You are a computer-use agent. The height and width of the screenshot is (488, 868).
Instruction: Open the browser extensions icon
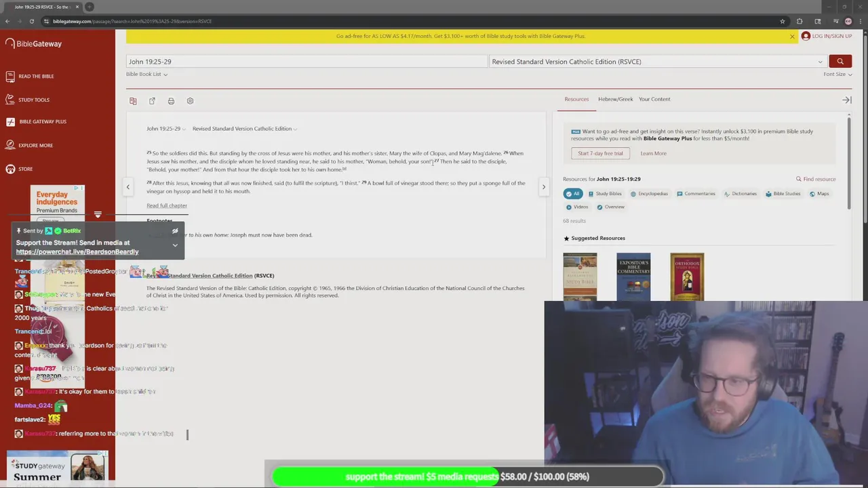pyautogui.click(x=800, y=21)
